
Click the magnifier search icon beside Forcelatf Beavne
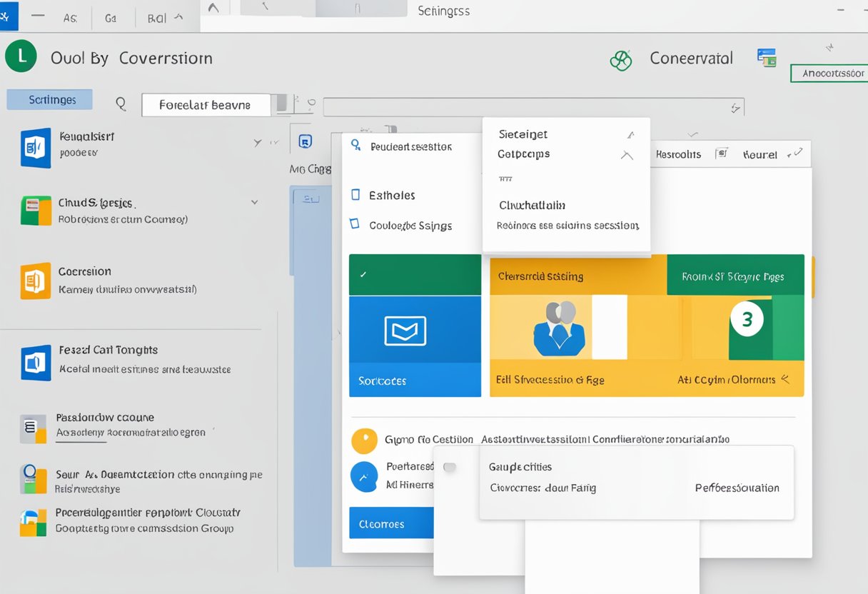[121, 105]
